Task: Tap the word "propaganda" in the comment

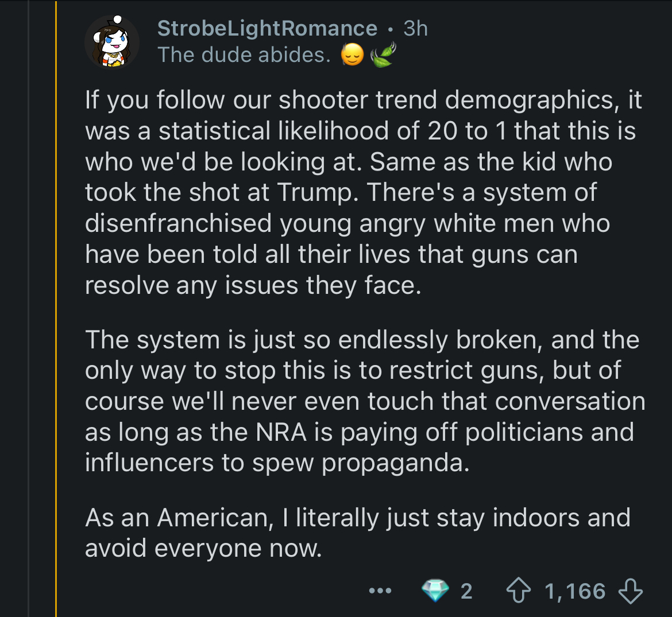Action: click(396, 463)
